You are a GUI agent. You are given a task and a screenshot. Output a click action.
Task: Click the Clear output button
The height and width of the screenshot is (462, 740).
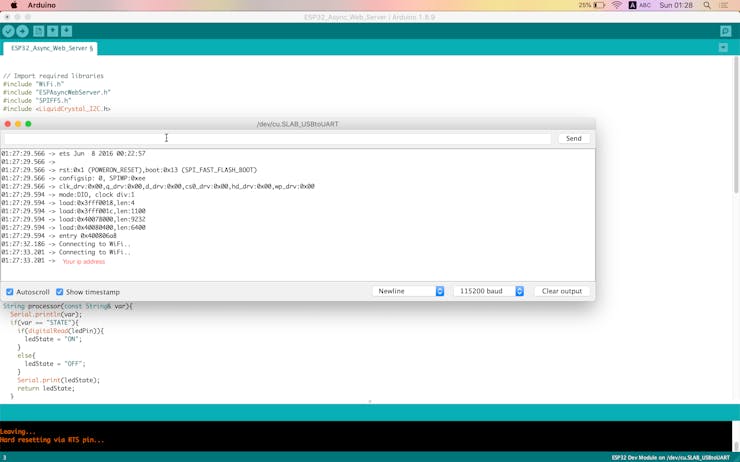[x=562, y=291]
